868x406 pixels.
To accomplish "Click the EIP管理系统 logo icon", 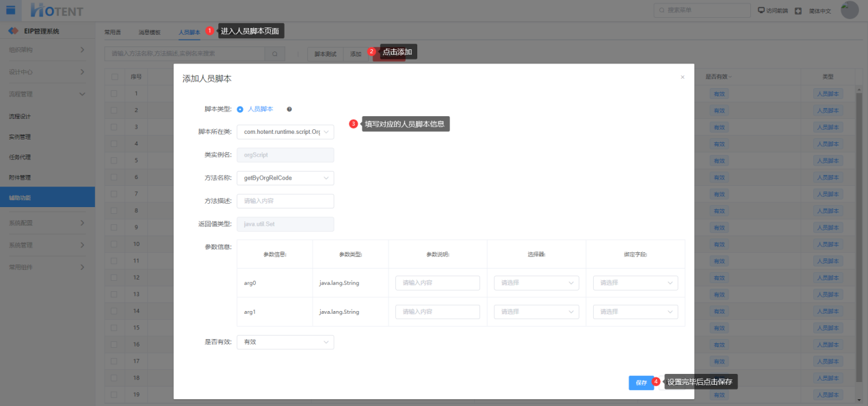I will click(13, 31).
